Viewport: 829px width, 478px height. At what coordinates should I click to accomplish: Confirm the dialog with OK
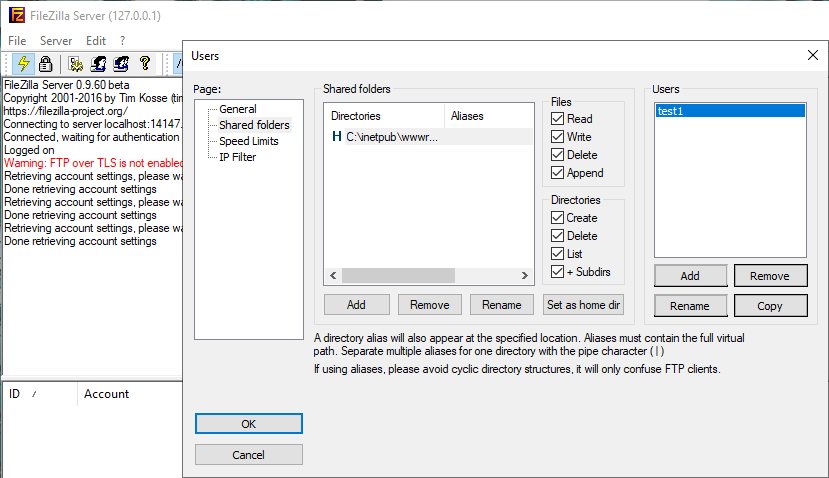(x=248, y=424)
